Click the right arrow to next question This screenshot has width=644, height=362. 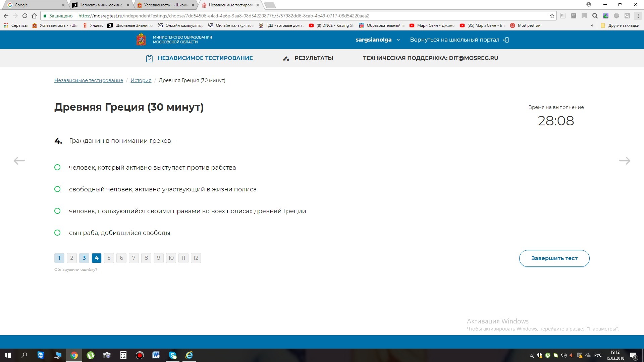[624, 161]
